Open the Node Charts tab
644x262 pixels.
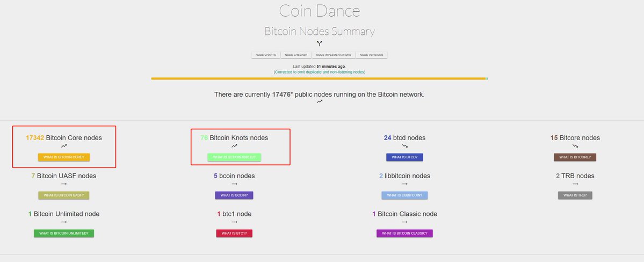pyautogui.click(x=266, y=55)
